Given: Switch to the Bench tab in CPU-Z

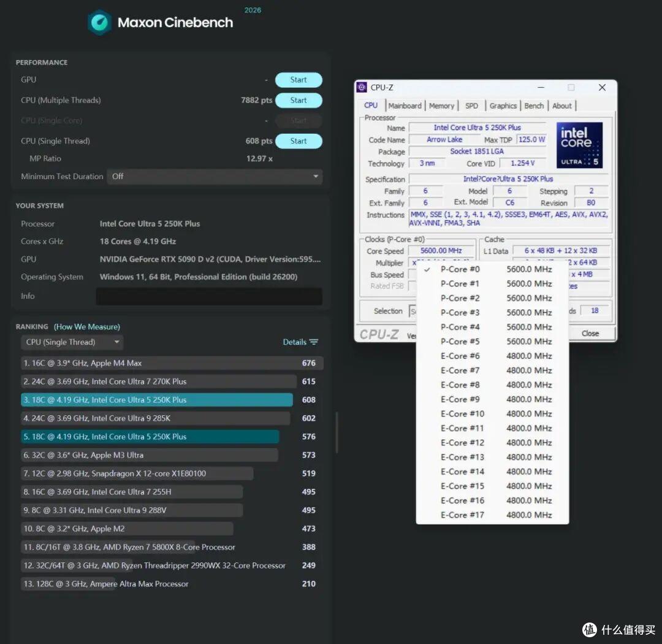Looking at the screenshot, I should 534,105.
